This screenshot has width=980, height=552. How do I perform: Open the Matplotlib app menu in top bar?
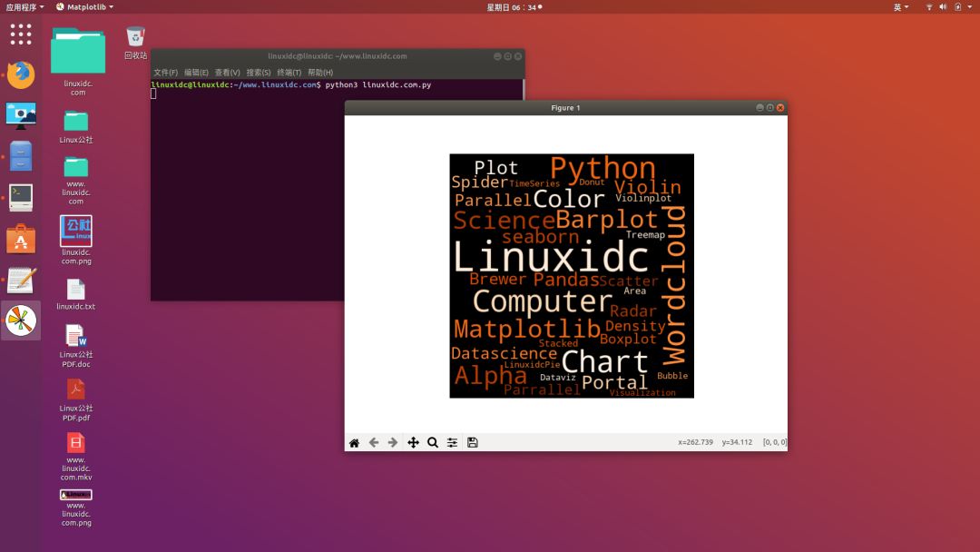[x=85, y=7]
